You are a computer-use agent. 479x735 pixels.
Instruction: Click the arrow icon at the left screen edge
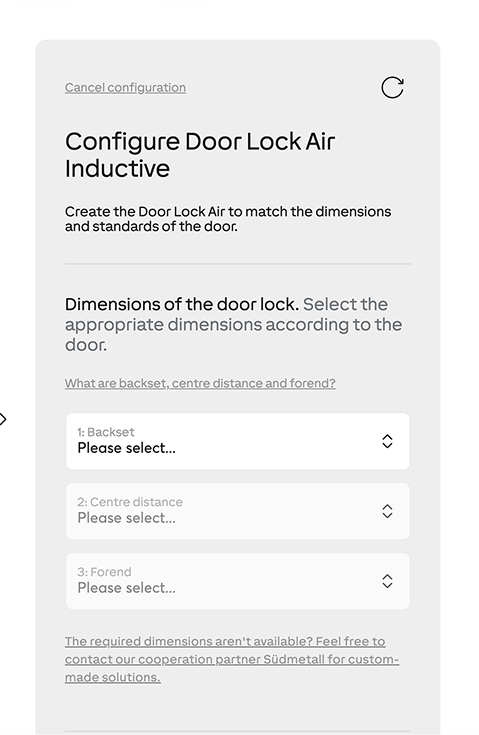(x=3, y=419)
